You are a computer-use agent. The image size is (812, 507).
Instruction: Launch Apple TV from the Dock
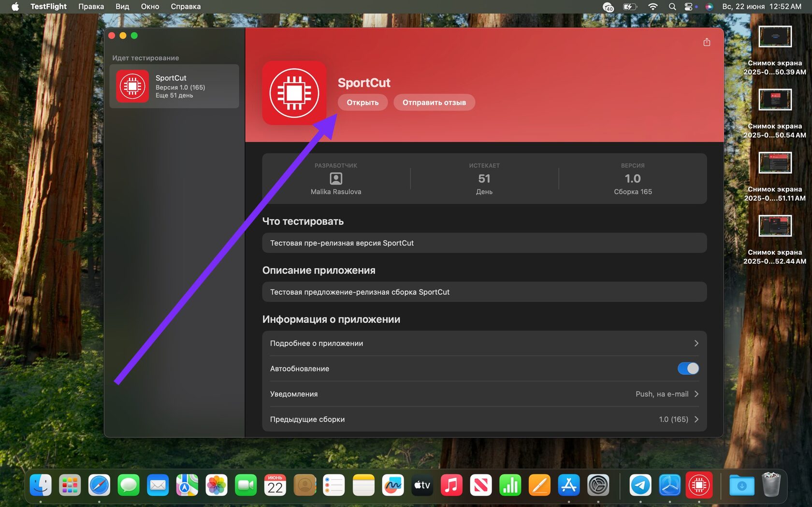point(422,485)
